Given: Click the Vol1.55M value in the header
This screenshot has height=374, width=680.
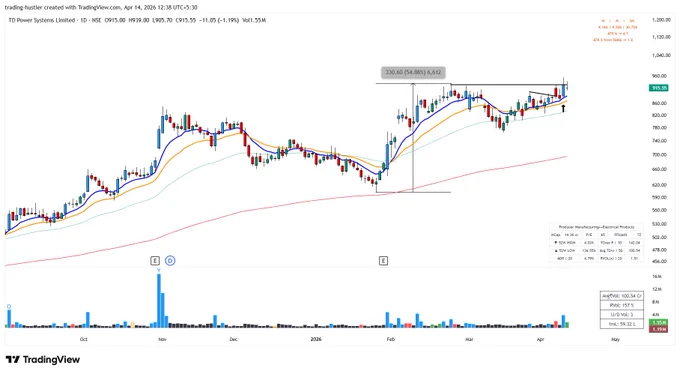Looking at the screenshot, I should pos(254,20).
